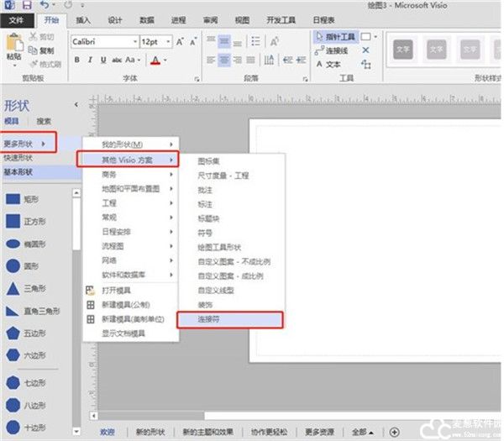This screenshot has height=441, width=504.
Task: Click the red font color button
Action: click(155, 60)
